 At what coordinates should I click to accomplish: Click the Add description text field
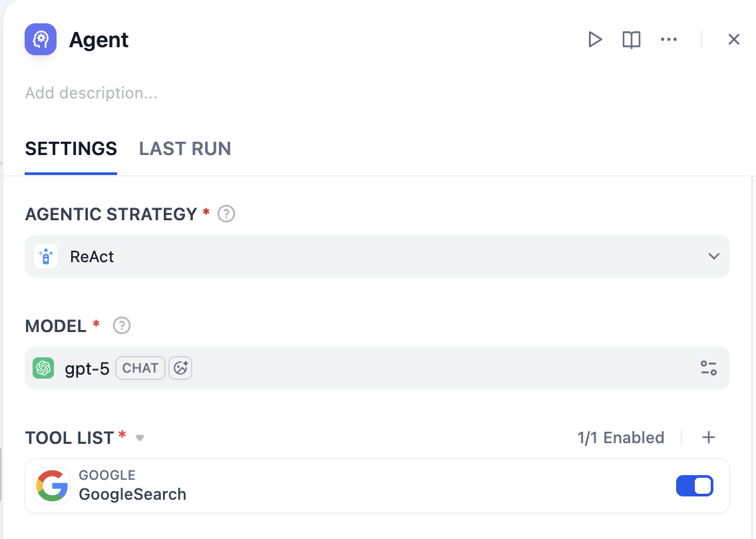pyautogui.click(x=91, y=93)
